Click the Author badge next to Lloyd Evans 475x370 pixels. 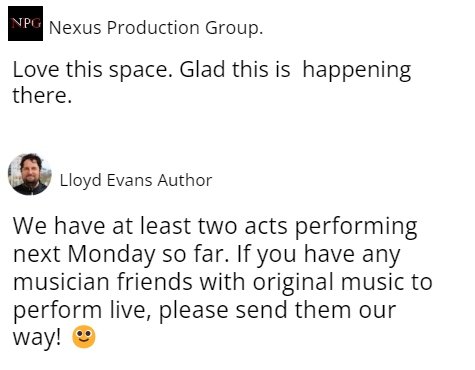[185, 180]
